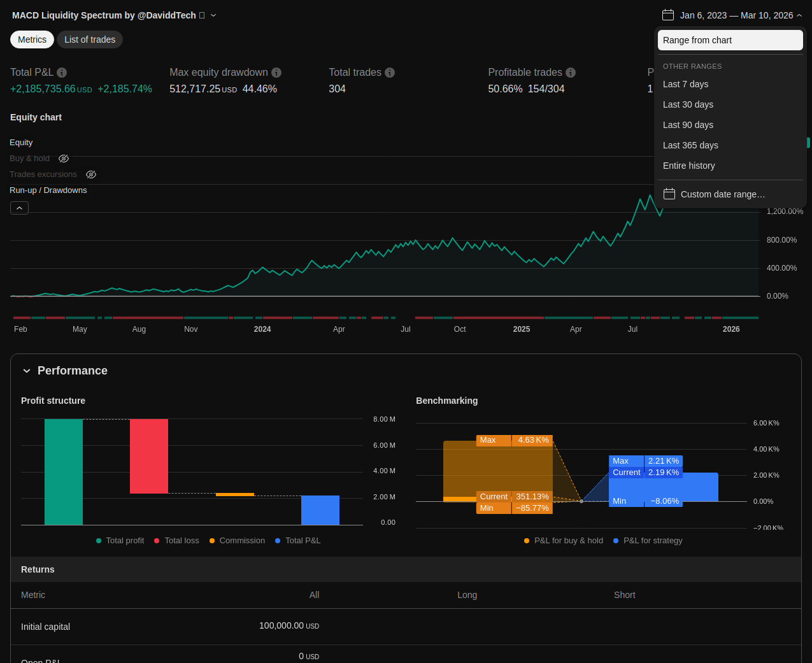Screen dimensions: 812x663
Task: Collapse the Performance section
Action: (x=27, y=371)
